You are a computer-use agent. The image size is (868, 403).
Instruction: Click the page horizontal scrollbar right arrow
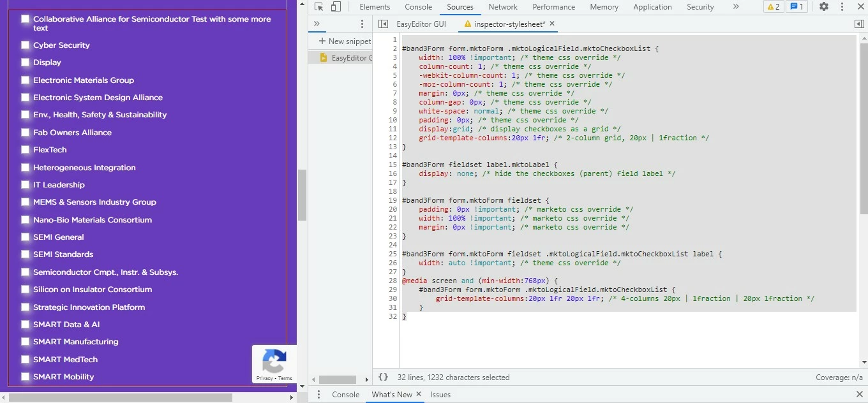tap(292, 398)
